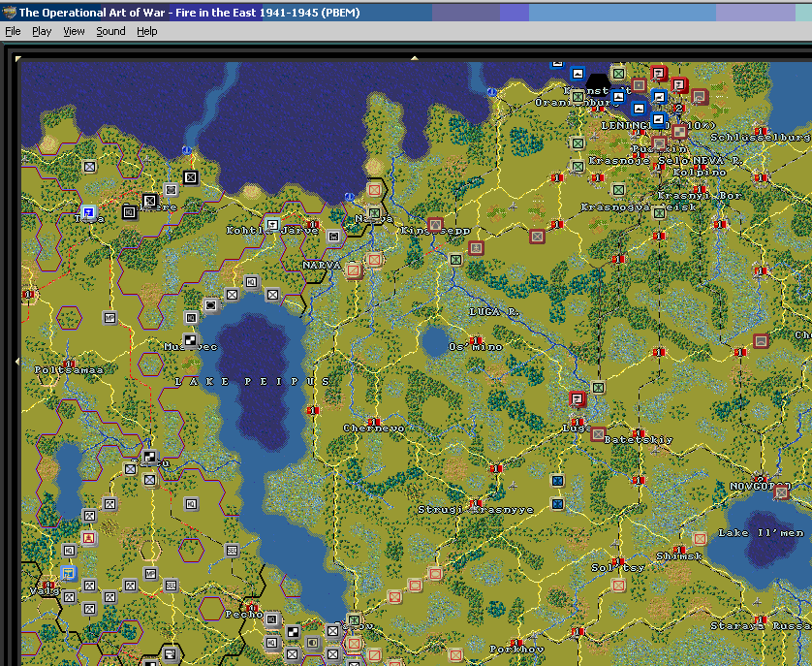This screenshot has width=812, height=666.
Task: Select the dark-red unit at Novgorod
Action: click(x=781, y=492)
